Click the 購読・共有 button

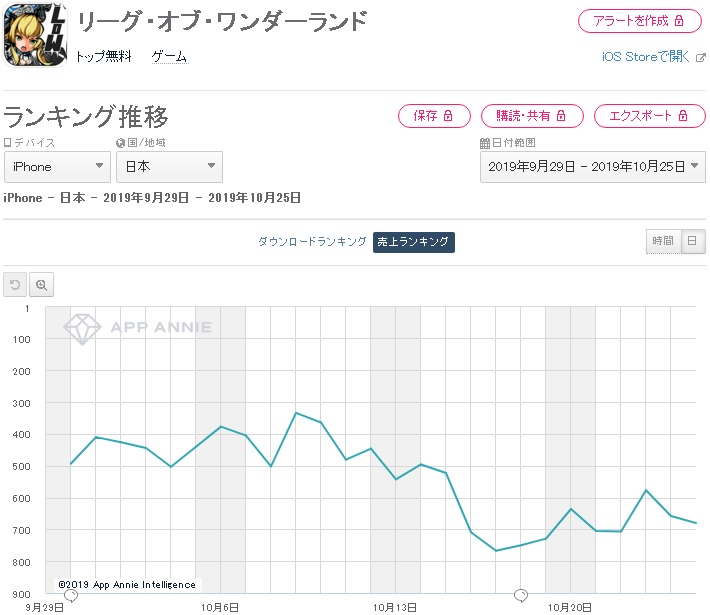532,116
